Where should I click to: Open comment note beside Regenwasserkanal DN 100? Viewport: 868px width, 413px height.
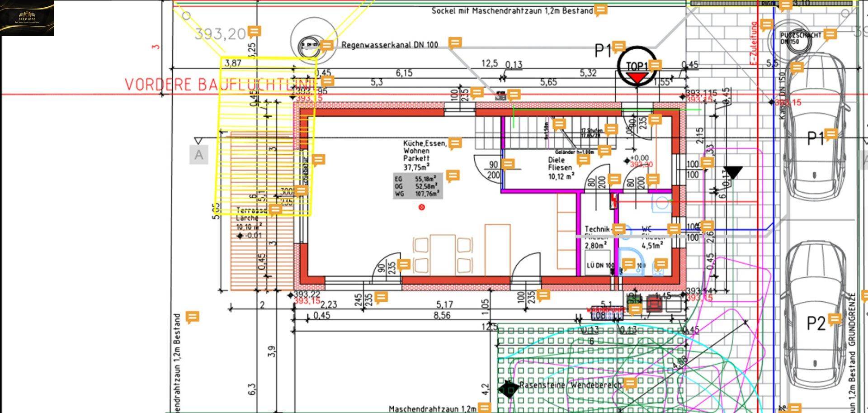pos(455,43)
